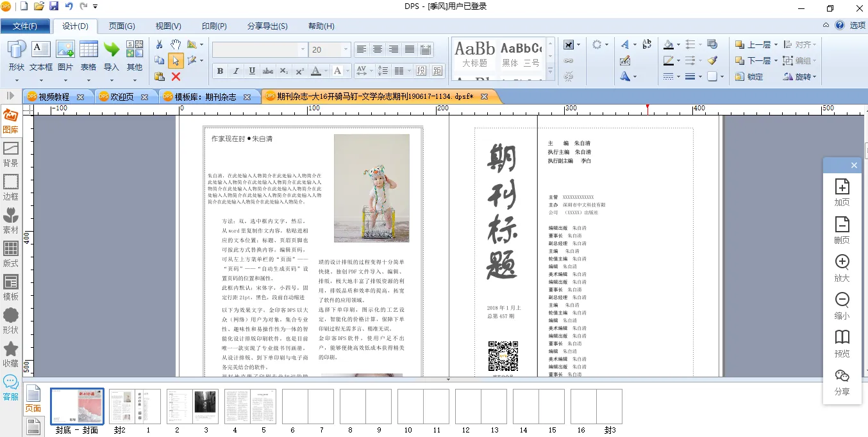Expand the 形状 shape dropdown arrow
This screenshot has width=868, height=437.
click(x=17, y=80)
